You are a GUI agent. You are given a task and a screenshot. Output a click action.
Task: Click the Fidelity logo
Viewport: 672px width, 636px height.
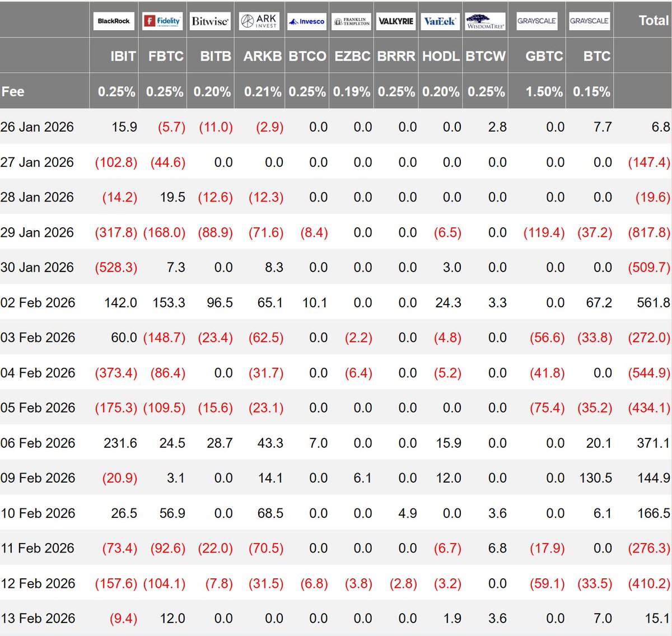coord(162,21)
